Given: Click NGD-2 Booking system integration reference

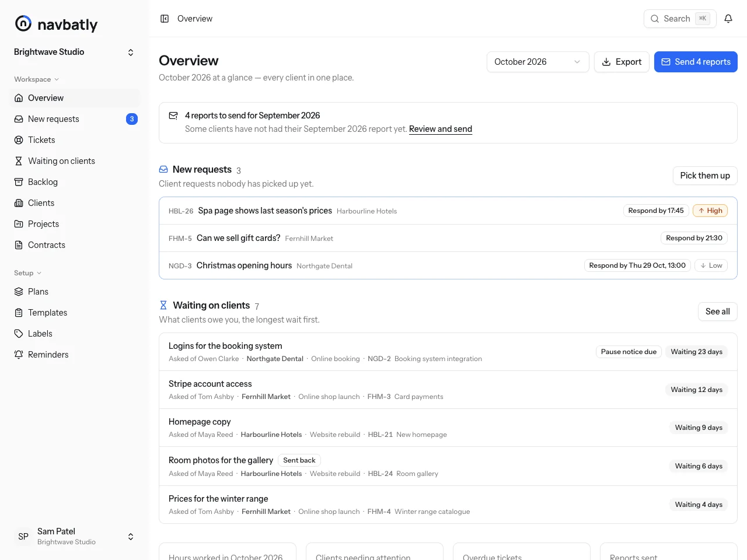Looking at the screenshot, I should click(x=425, y=359).
